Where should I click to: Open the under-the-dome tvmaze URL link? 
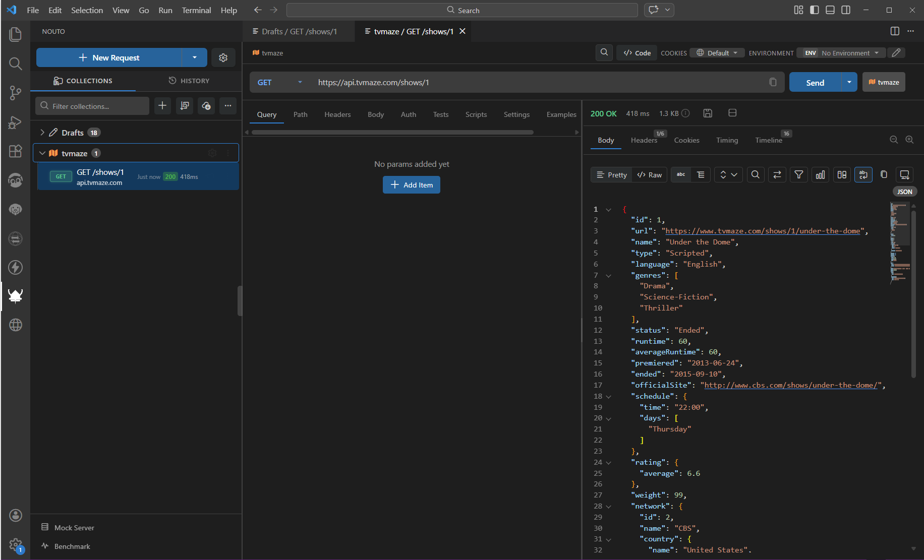pos(763,231)
